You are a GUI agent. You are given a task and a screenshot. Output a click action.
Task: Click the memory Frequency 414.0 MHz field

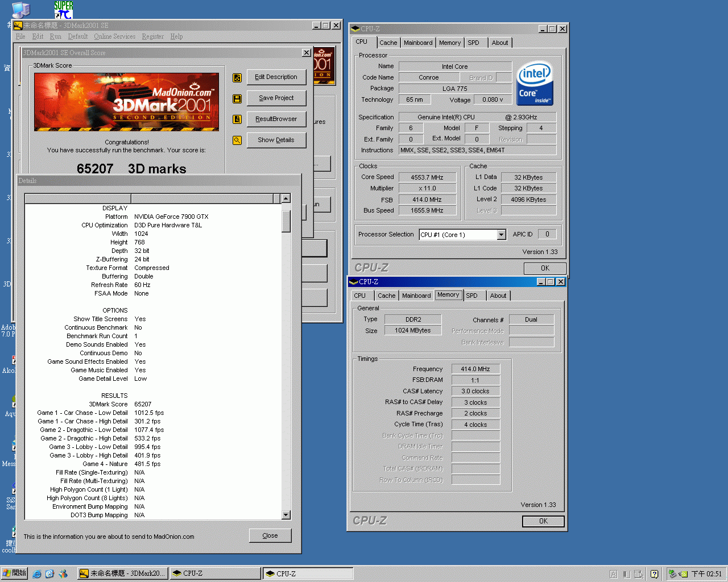click(x=475, y=369)
